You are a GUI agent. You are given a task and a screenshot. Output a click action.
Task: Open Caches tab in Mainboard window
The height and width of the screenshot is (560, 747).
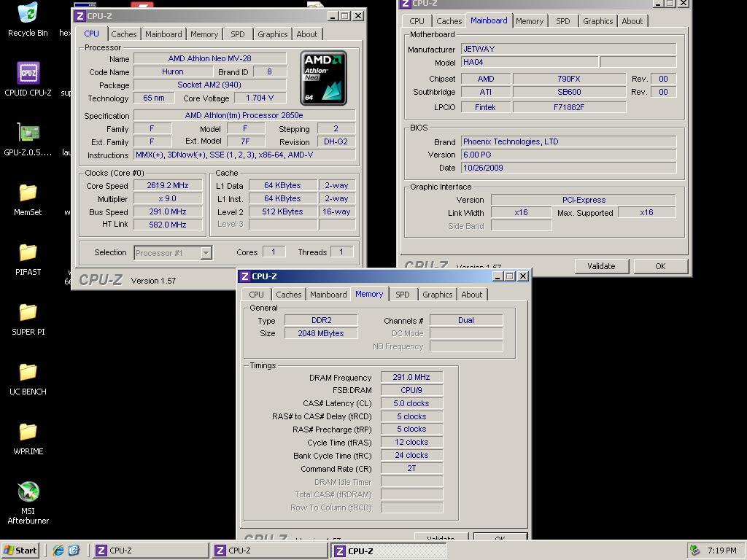[449, 21]
